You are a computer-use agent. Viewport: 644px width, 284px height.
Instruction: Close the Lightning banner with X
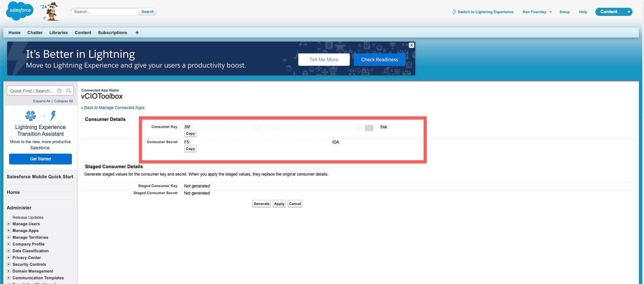point(412,45)
